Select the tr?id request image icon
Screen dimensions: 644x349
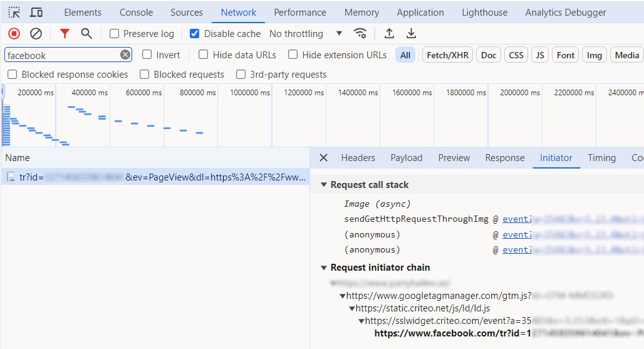tap(11, 177)
